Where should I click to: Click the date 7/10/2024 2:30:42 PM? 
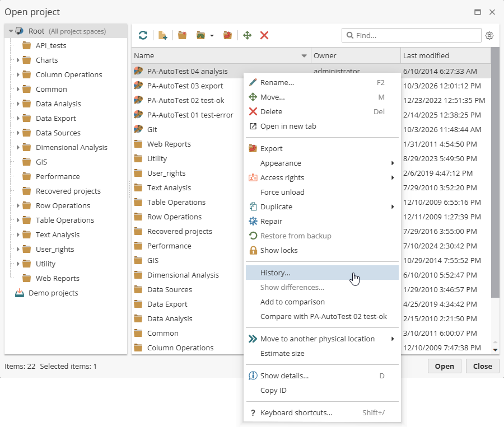pos(440,246)
